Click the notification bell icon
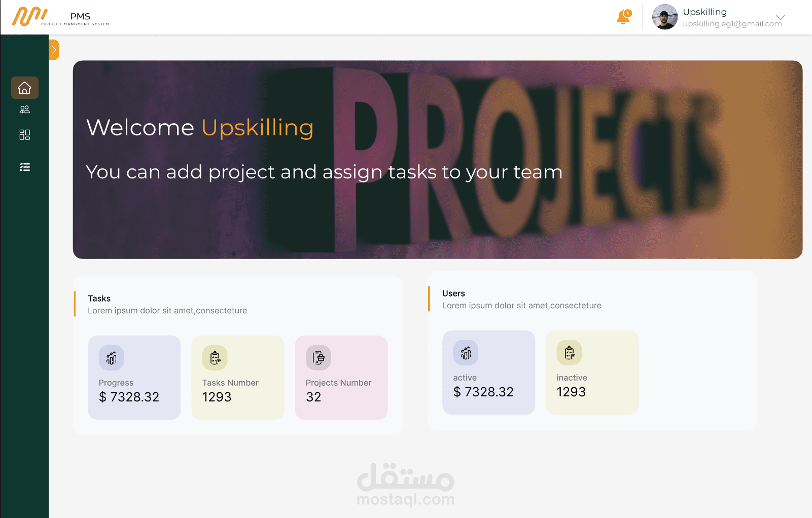 [x=624, y=17]
